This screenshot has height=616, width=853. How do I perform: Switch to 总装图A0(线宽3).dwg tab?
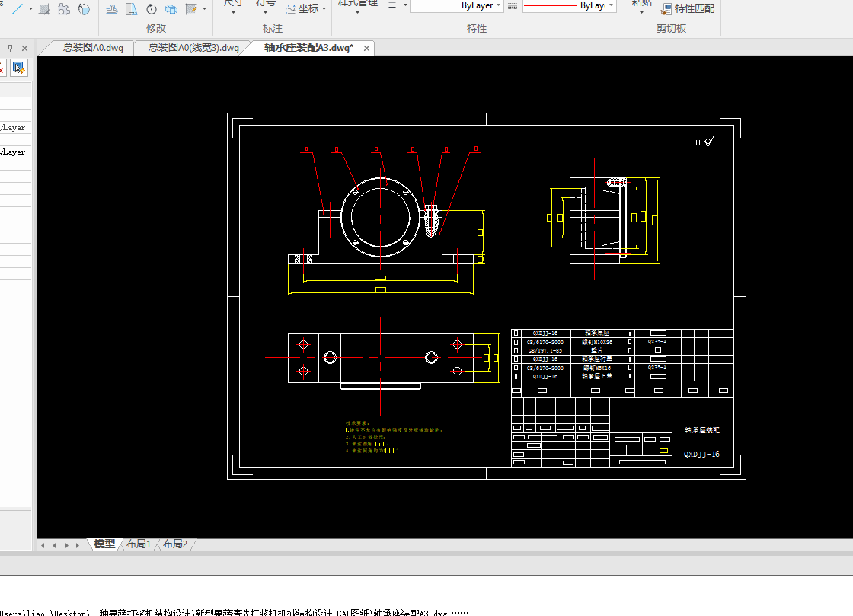(193, 48)
